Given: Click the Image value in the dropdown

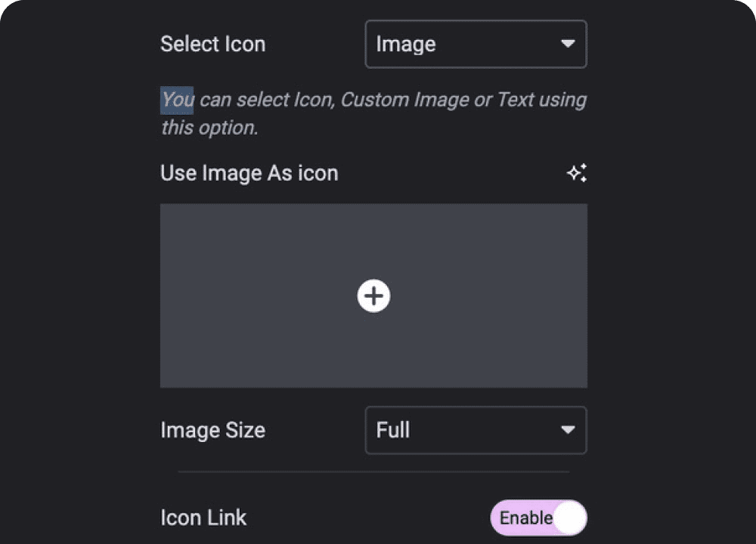Looking at the screenshot, I should coord(406,45).
